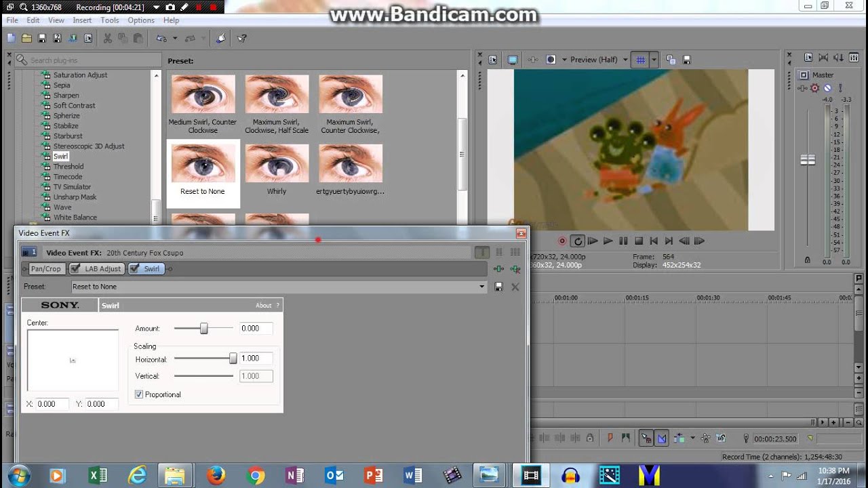Click the What's This help icon
868x488 pixels.
[242, 39]
